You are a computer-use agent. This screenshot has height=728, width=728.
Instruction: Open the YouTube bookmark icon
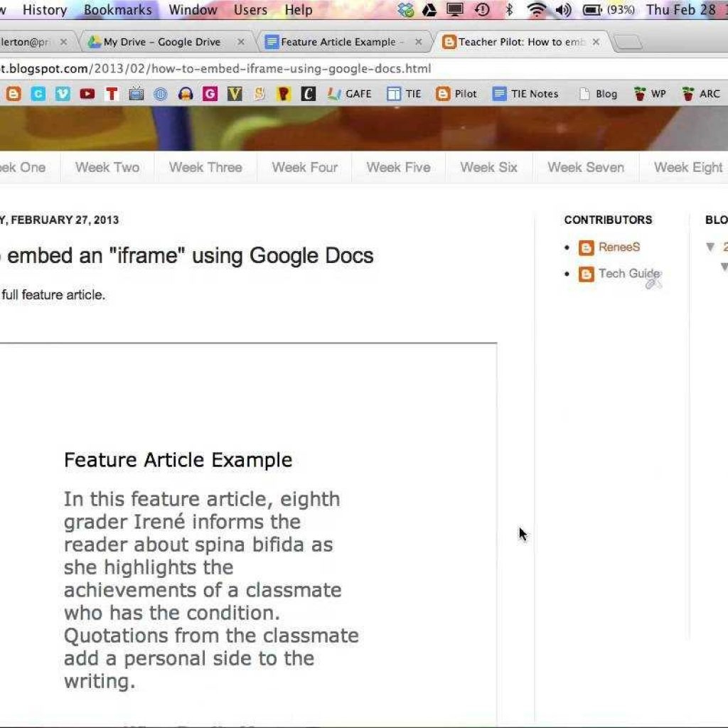[87, 94]
